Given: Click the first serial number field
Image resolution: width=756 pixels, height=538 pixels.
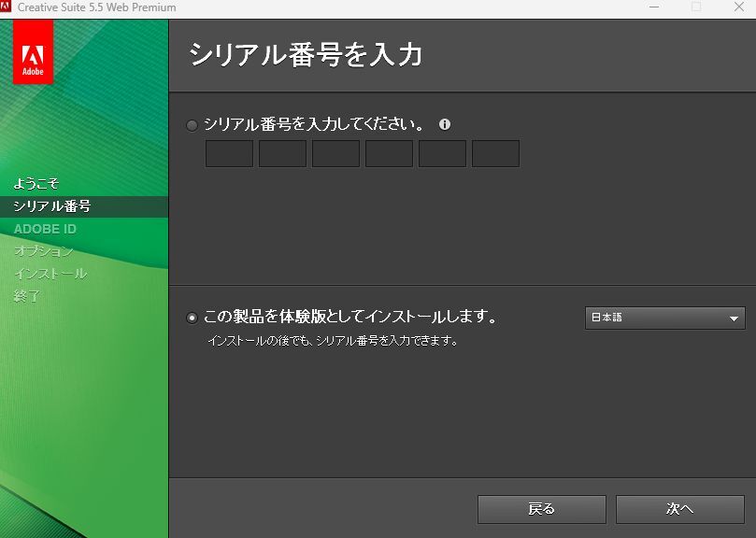Looking at the screenshot, I should [229, 154].
